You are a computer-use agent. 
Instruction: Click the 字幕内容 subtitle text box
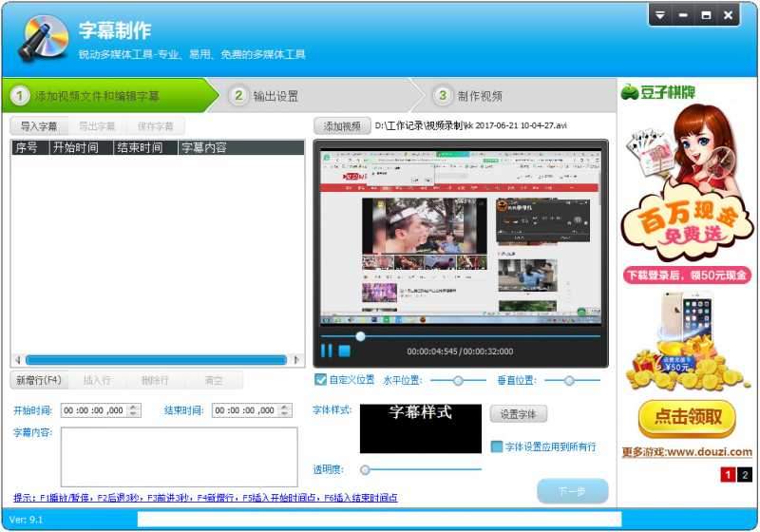pos(180,457)
